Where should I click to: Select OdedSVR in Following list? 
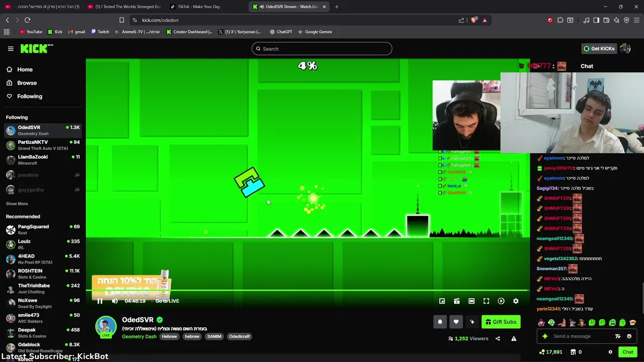(43, 130)
